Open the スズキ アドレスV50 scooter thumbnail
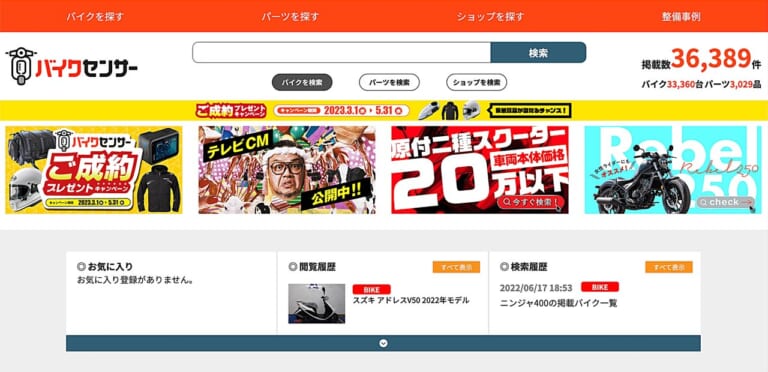768x372 pixels. [316, 303]
